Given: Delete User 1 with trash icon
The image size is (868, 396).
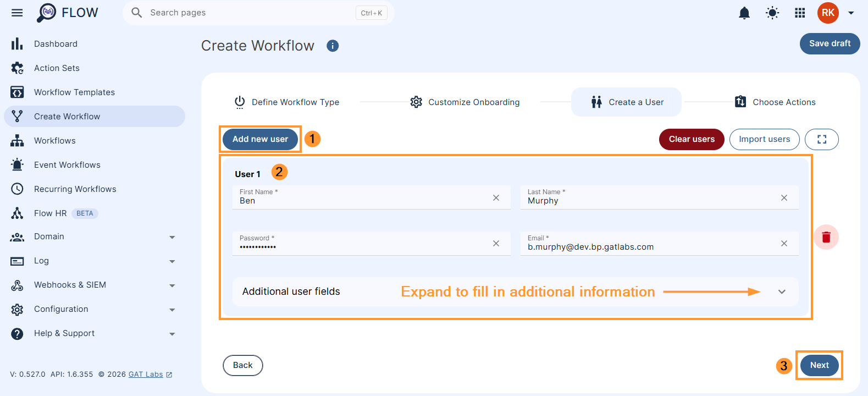Looking at the screenshot, I should click(826, 237).
